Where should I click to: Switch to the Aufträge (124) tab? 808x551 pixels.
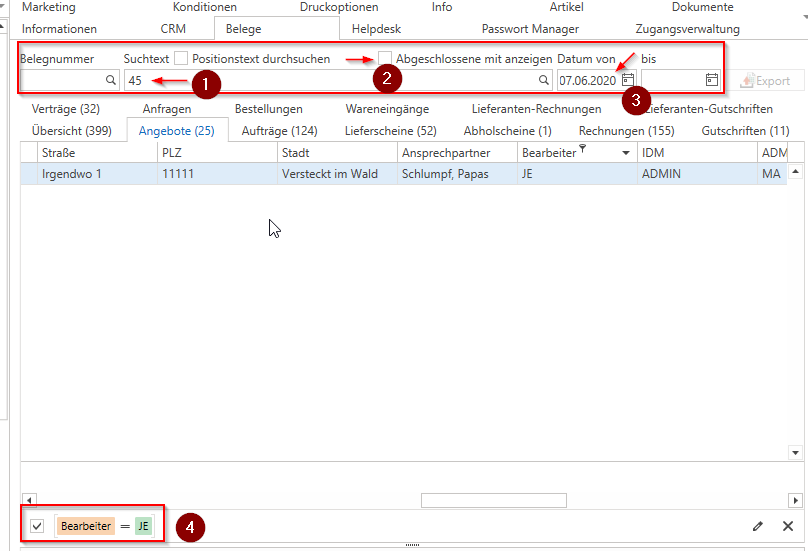coord(279,131)
